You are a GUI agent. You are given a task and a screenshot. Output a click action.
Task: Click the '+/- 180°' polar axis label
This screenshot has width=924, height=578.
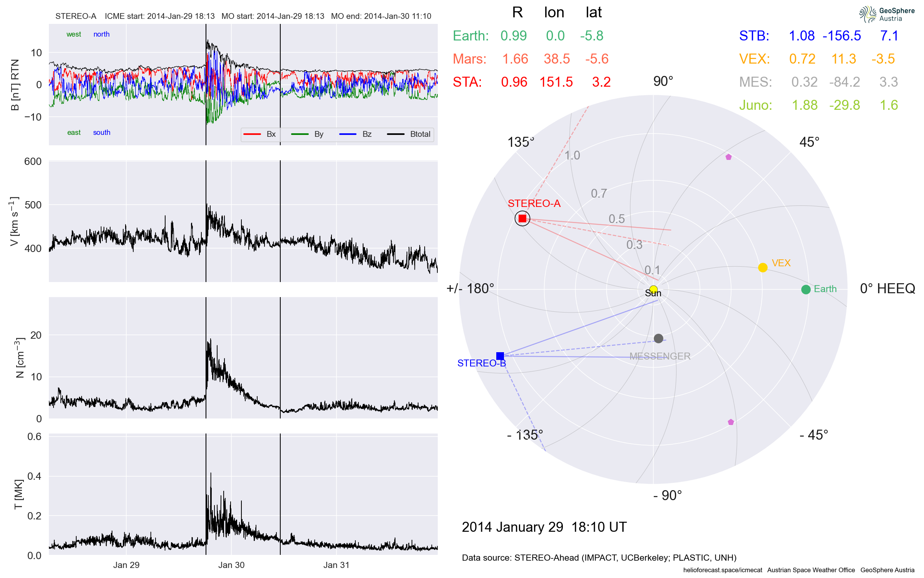pos(470,289)
